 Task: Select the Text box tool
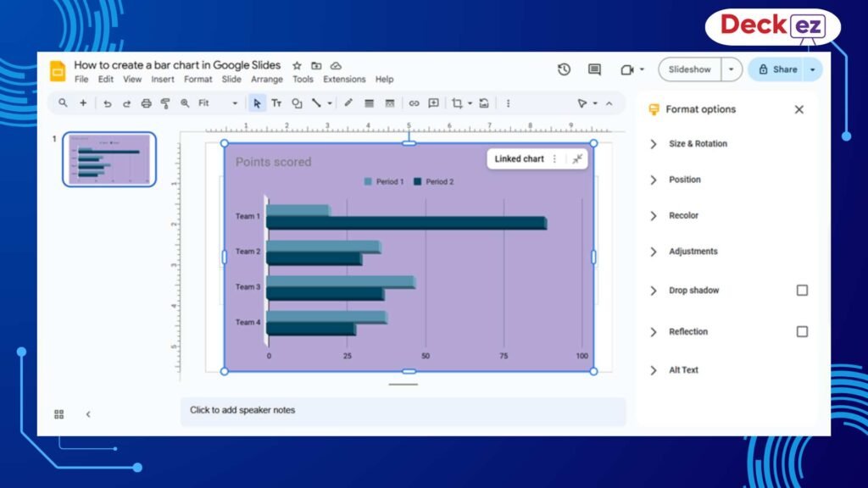(276, 103)
